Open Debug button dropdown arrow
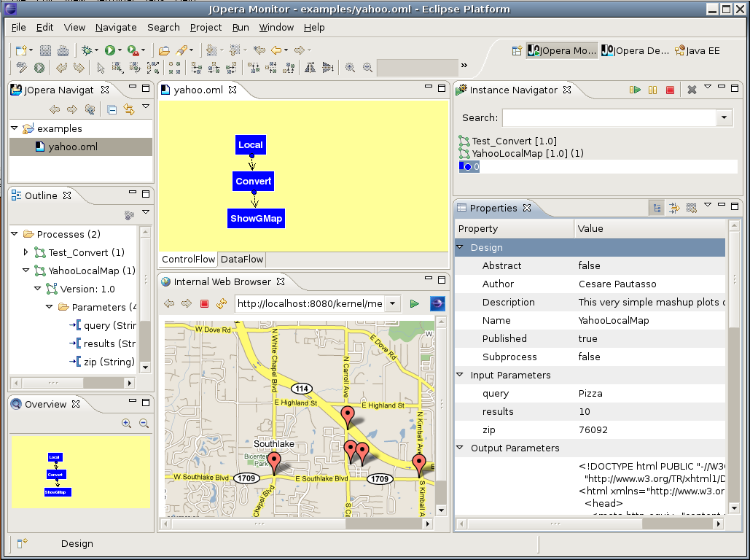750x560 pixels. 96,50
